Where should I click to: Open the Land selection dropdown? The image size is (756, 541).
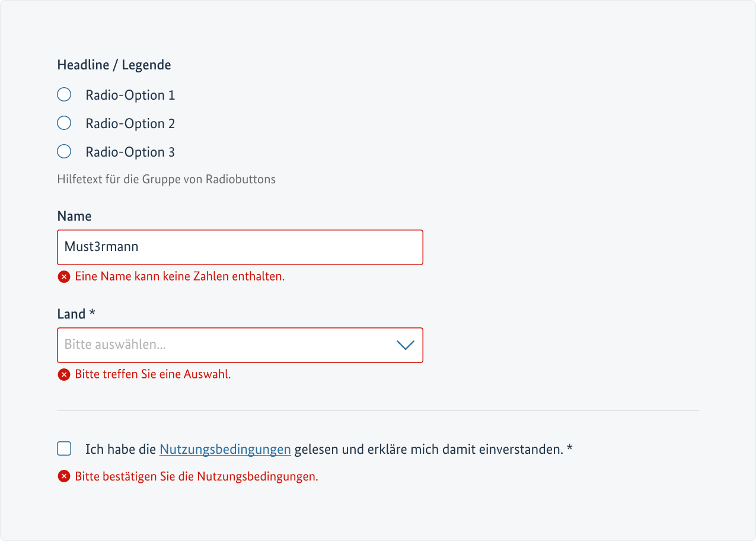(x=240, y=345)
